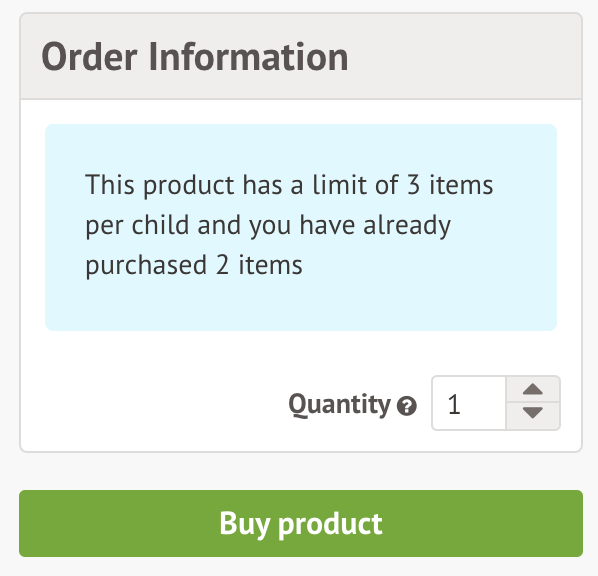Click the Buy product button

(x=301, y=523)
